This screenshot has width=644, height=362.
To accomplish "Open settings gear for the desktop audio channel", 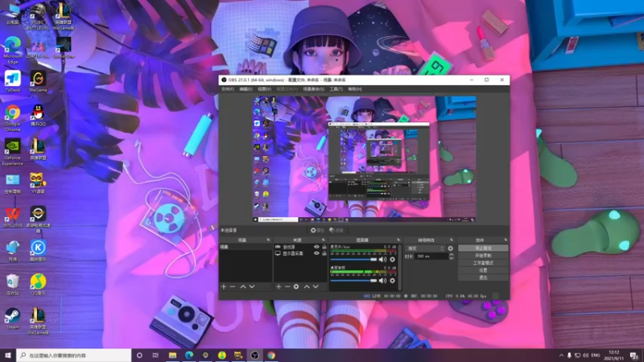I will 392,281.
